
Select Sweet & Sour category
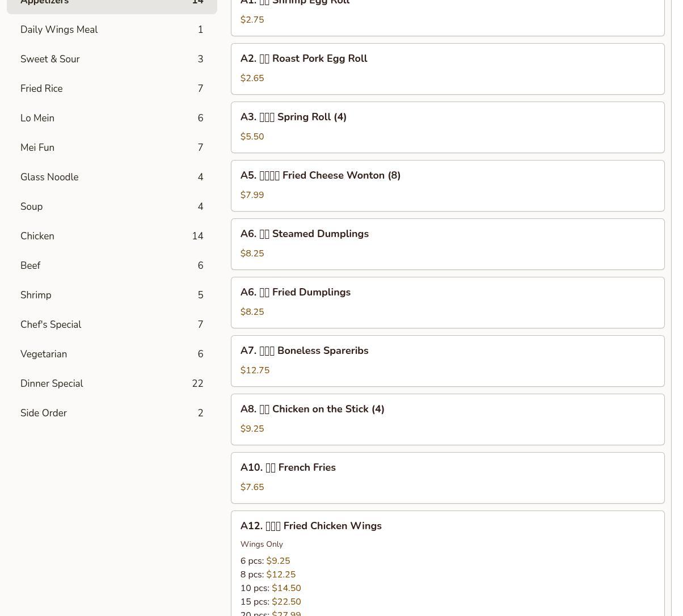coord(112,59)
